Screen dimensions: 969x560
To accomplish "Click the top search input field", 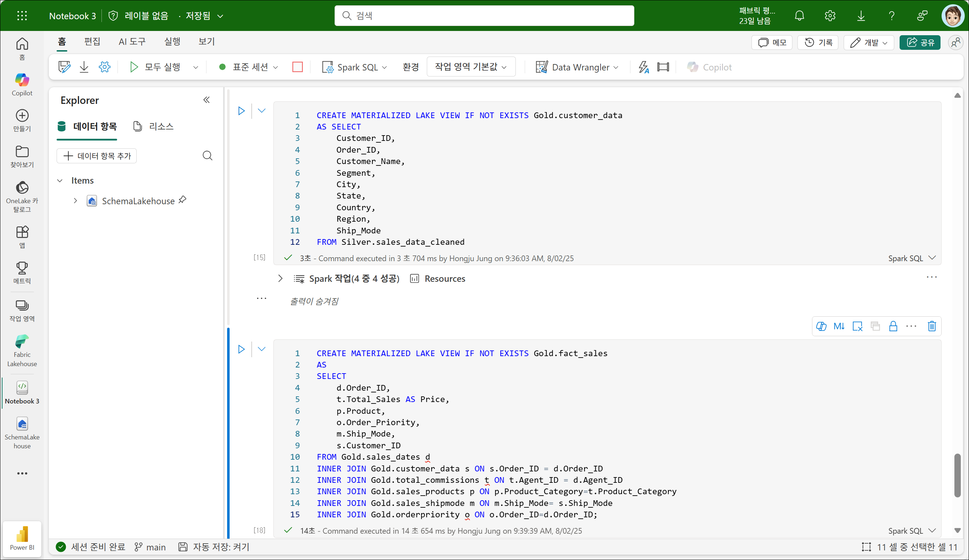I will [x=484, y=16].
